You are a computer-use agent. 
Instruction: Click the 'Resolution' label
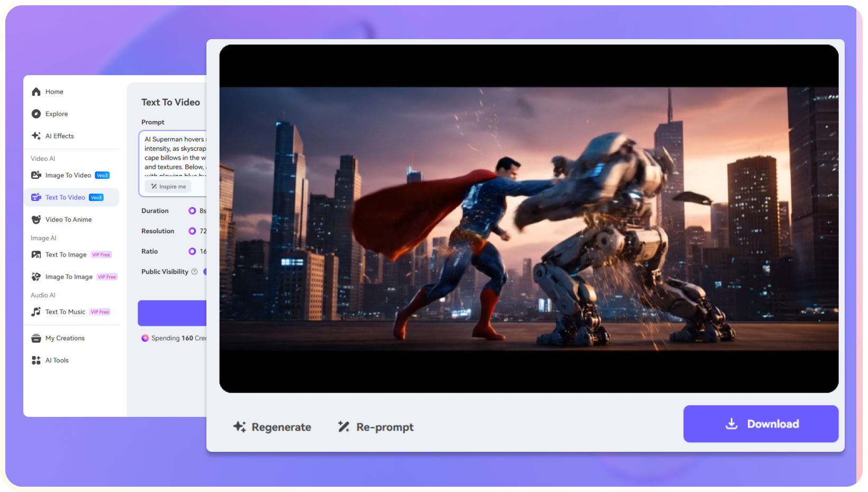[x=158, y=231]
